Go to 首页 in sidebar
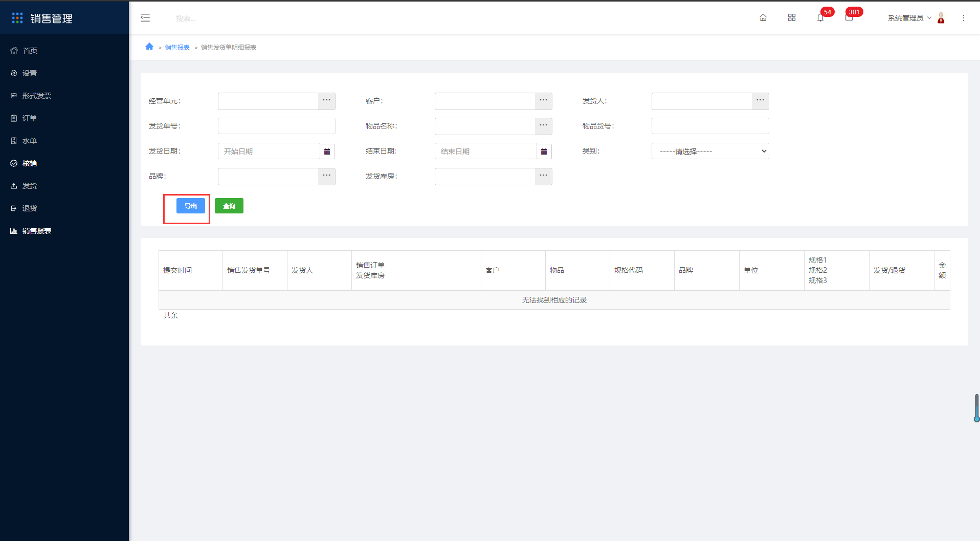The height and width of the screenshot is (541, 980). click(64, 51)
